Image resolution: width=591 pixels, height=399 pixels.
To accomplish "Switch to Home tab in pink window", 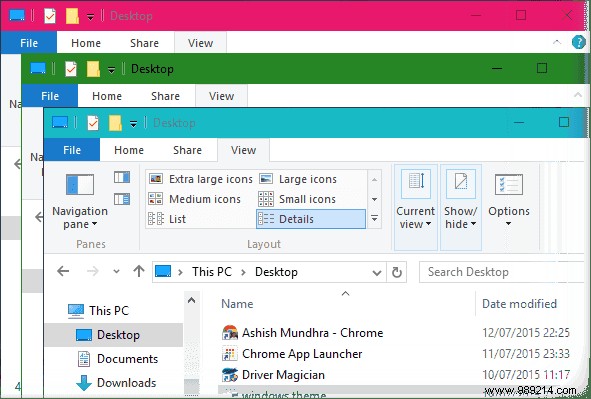I will click(86, 43).
